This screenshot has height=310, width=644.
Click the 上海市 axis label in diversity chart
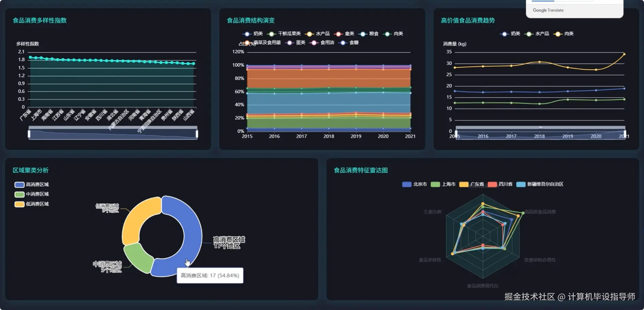(36, 115)
